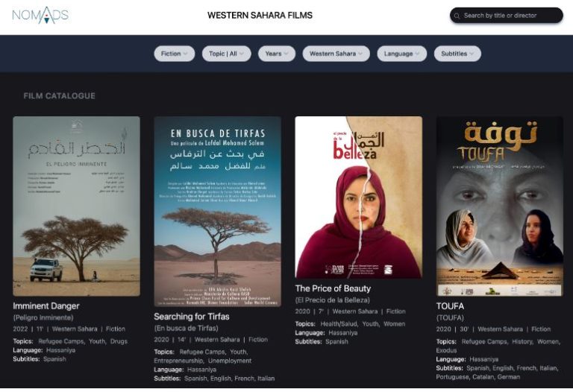Viewport: 573px width, 392px height.
Task: Expand the Topic | All dropdown
Action: coord(226,54)
